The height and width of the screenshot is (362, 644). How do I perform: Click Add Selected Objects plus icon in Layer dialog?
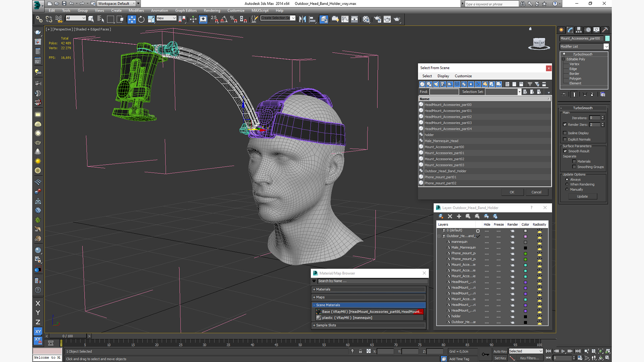coord(459,216)
